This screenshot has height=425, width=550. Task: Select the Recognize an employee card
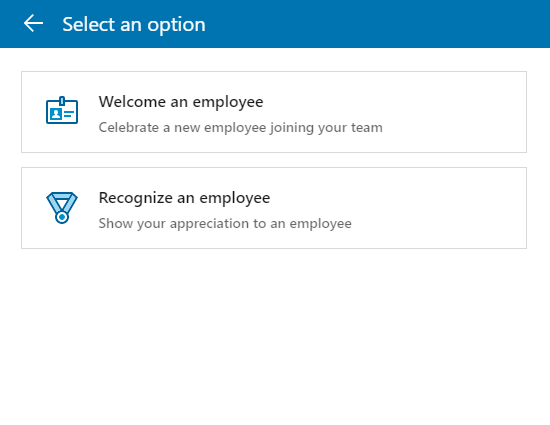coord(274,208)
